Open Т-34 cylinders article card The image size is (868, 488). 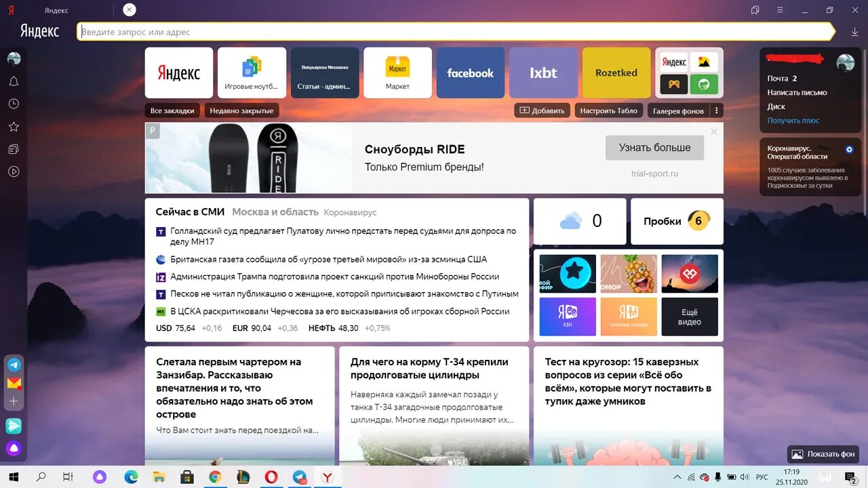click(x=434, y=406)
